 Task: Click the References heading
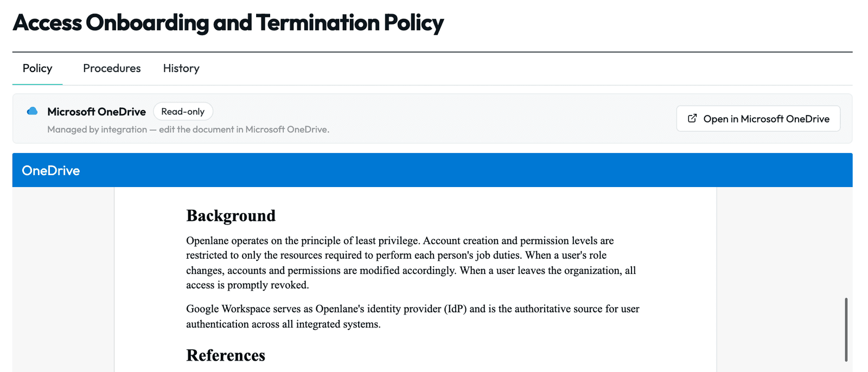click(x=226, y=355)
